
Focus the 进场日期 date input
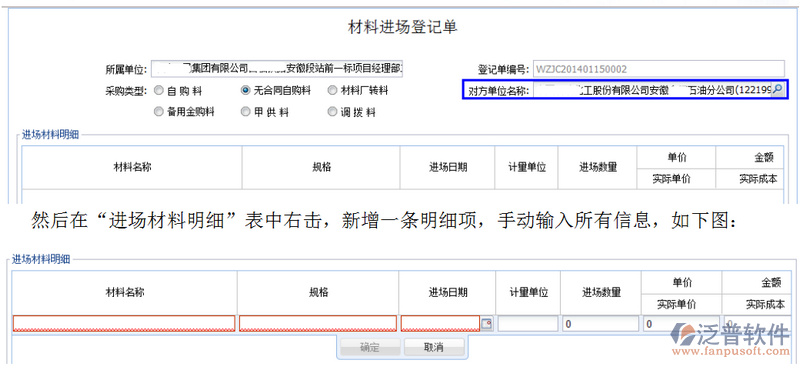pyautogui.click(x=441, y=324)
